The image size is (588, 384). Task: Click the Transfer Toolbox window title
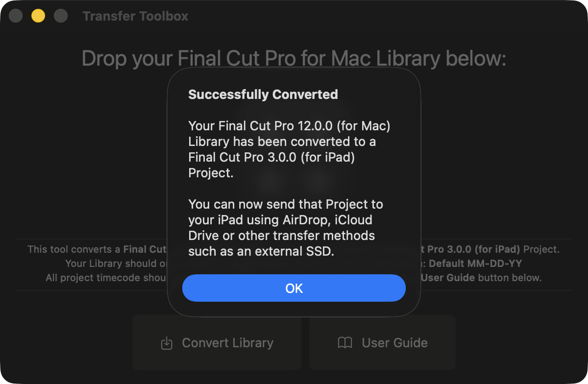(x=135, y=16)
